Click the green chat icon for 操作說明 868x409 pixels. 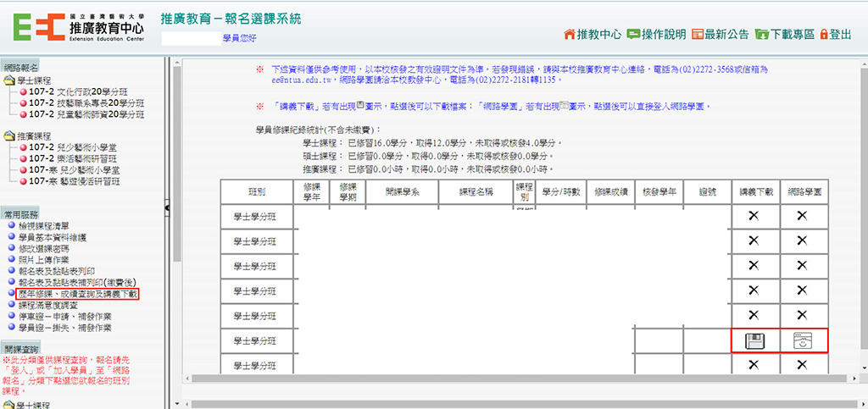click(x=633, y=35)
